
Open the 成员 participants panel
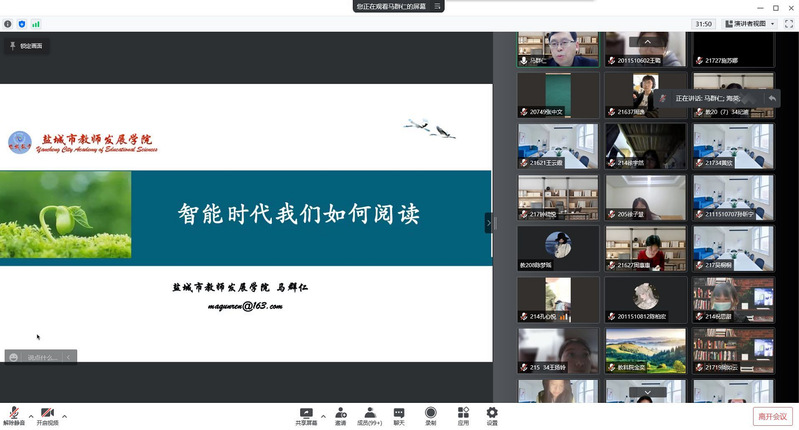coord(370,414)
